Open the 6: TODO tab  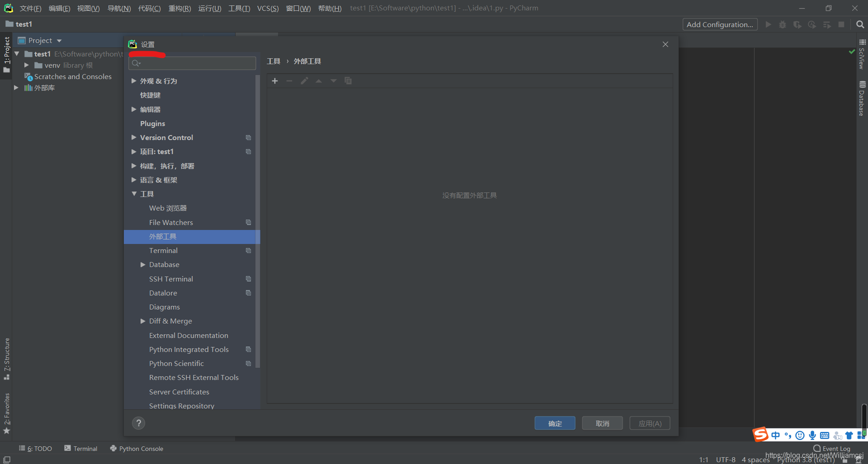35,449
